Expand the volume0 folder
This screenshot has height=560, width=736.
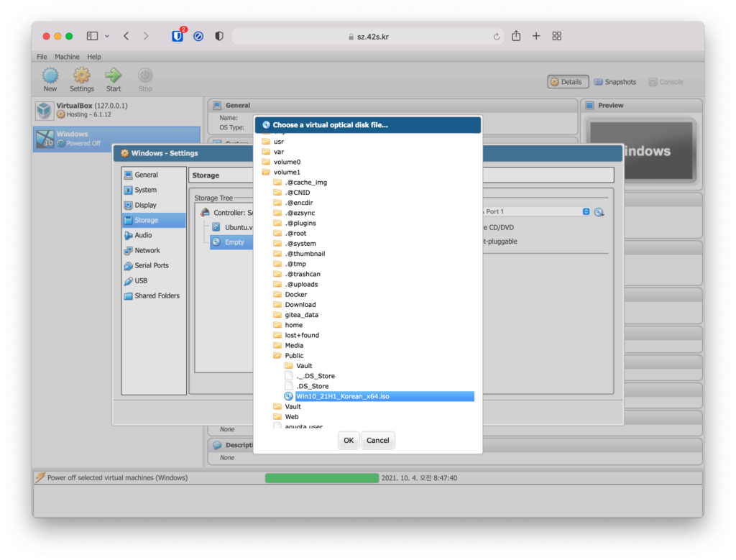[266, 162]
